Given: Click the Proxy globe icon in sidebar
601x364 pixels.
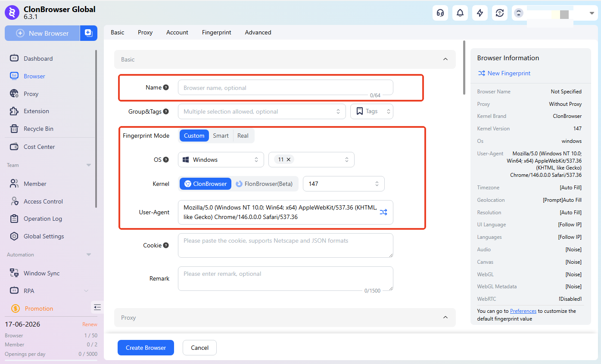Looking at the screenshot, I should pyautogui.click(x=14, y=94).
